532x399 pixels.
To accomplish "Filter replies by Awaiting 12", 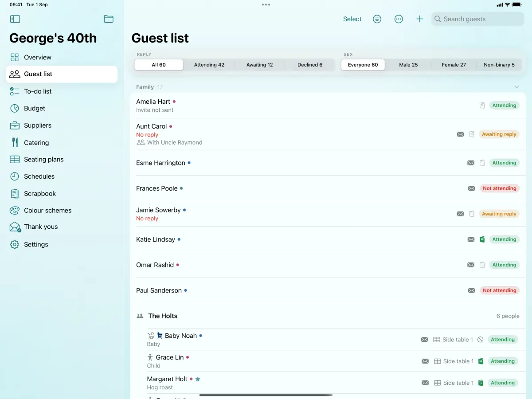I will pos(260,65).
